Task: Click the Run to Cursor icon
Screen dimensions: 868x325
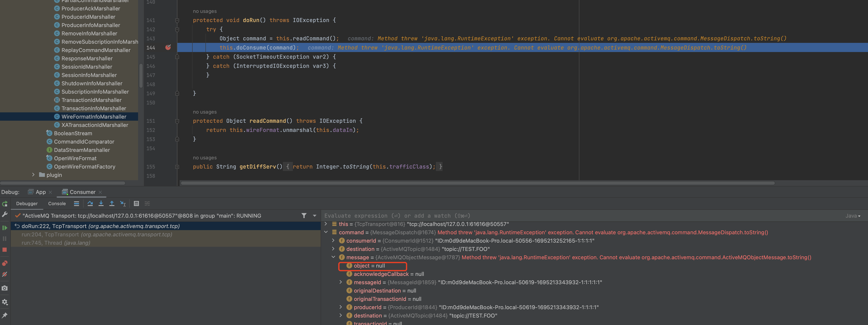Action: (x=123, y=204)
